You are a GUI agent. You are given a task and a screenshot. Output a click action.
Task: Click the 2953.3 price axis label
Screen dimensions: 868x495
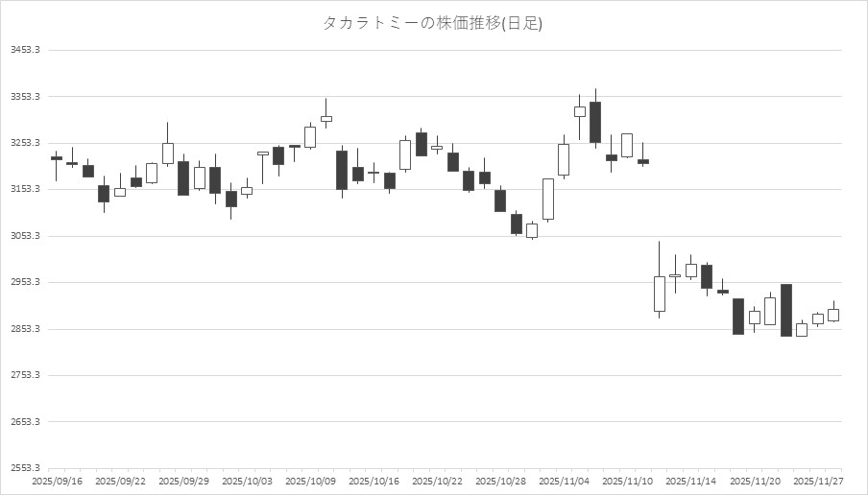24,282
